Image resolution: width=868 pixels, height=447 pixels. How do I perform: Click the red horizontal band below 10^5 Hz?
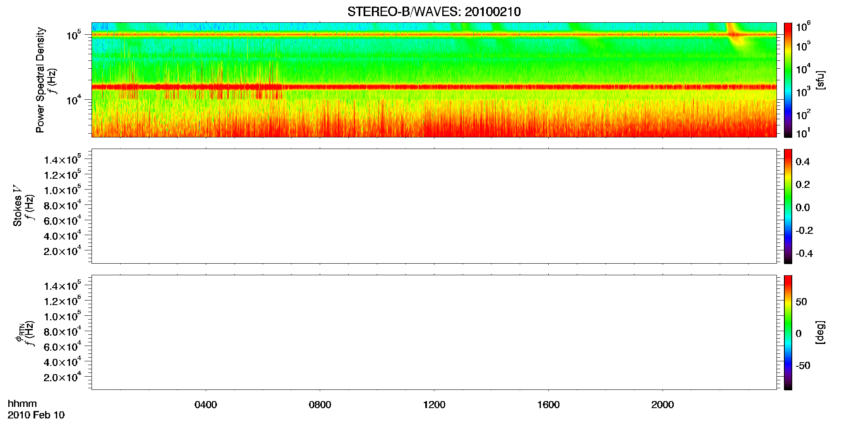pyautogui.click(x=434, y=35)
